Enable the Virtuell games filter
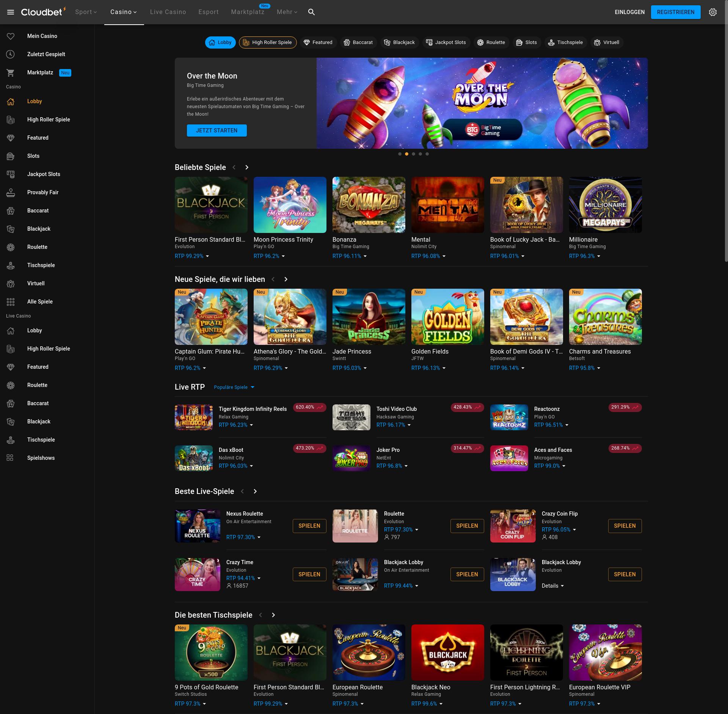 [607, 42]
